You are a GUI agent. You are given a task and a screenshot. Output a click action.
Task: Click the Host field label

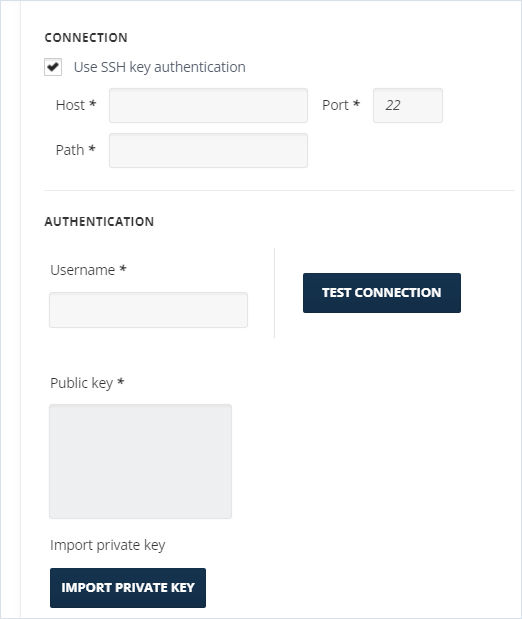70,105
